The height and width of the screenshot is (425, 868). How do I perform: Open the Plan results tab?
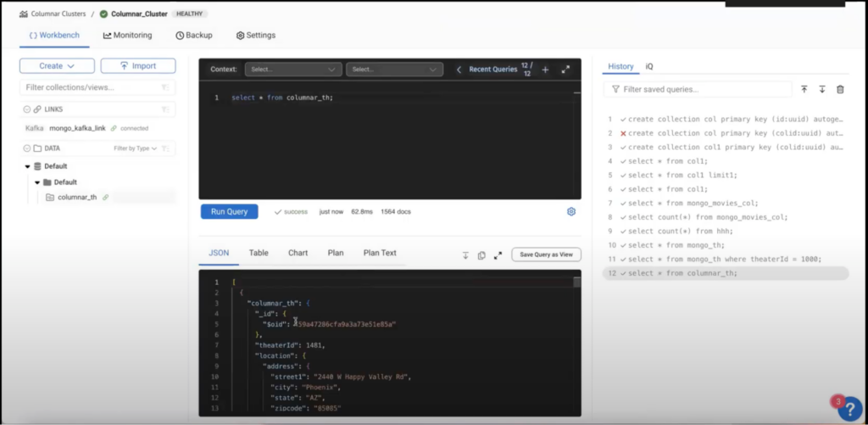pyautogui.click(x=336, y=253)
